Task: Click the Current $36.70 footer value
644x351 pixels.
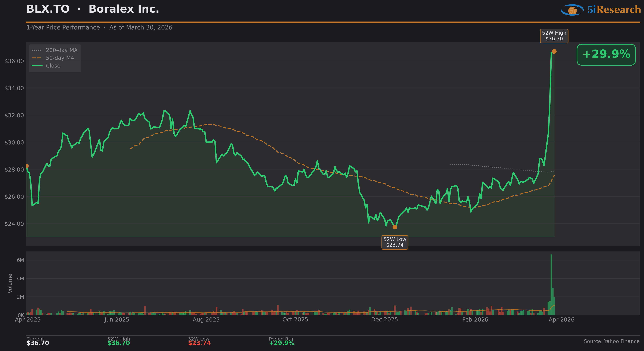Action: pyautogui.click(x=38, y=343)
